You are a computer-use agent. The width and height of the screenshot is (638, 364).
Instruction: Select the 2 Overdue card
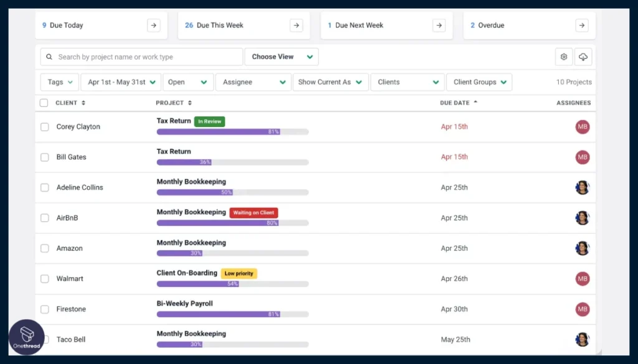tap(530, 25)
